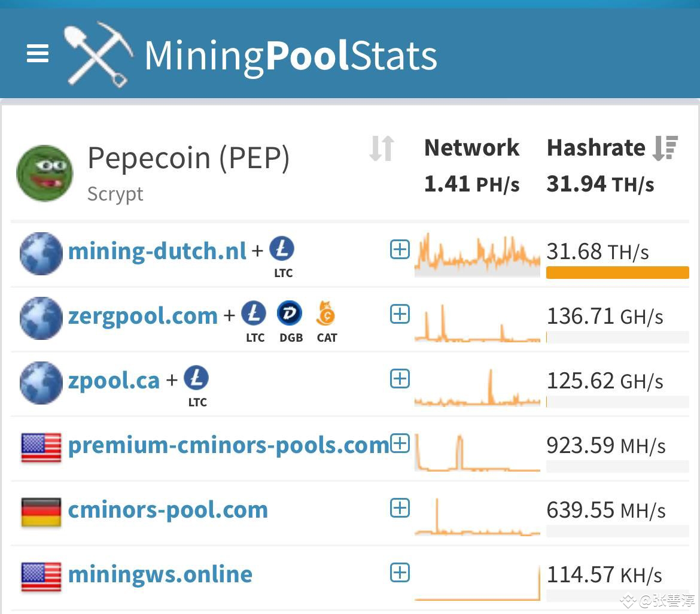Click the LTC icon beside mining-dutch.nl
The width and height of the screenshot is (700, 614).
point(282,250)
